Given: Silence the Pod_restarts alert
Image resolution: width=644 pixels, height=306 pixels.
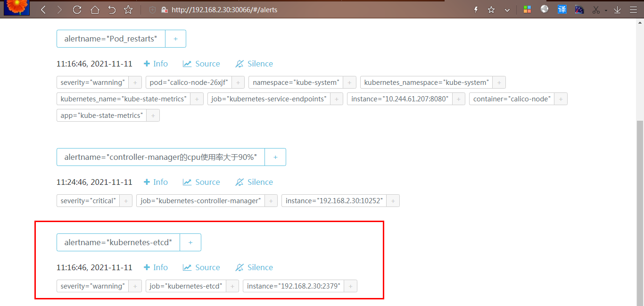Looking at the screenshot, I should pyautogui.click(x=254, y=64).
